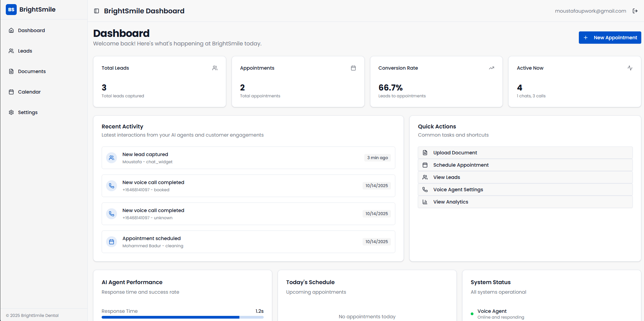
Task: Click the calendar icon on Appointments card
Action: coord(353,68)
